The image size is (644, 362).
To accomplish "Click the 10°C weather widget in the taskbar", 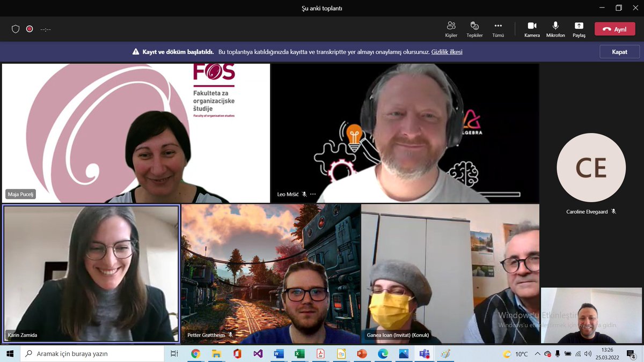I will (x=516, y=354).
